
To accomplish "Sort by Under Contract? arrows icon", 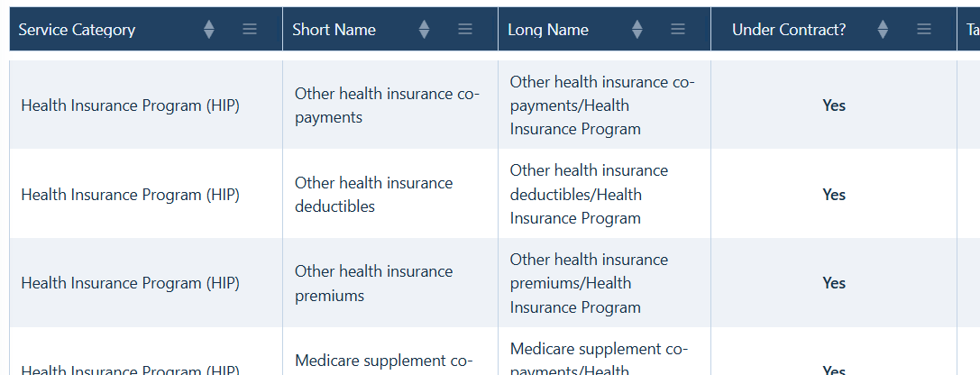I will (x=884, y=30).
